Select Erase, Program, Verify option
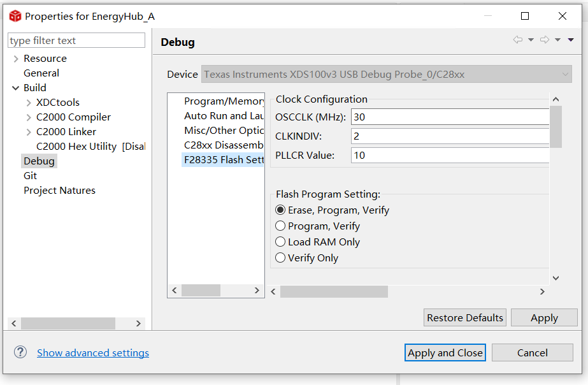The image size is (588, 385). pyautogui.click(x=280, y=210)
